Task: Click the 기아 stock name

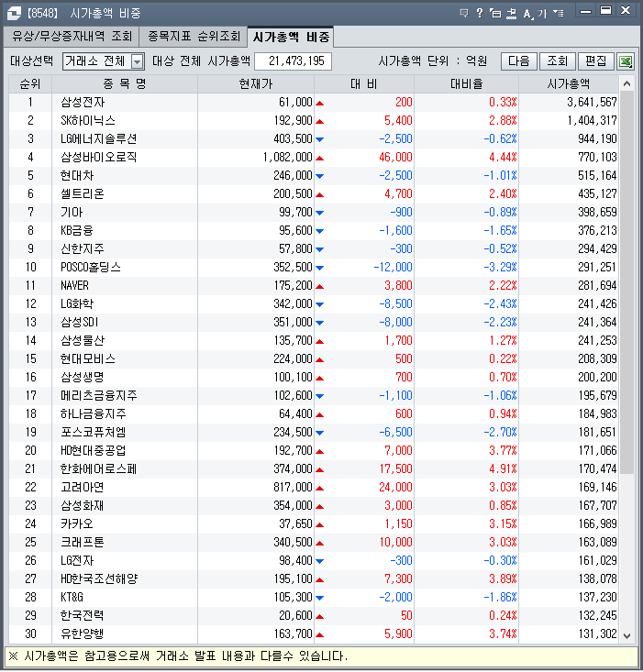Action: [x=72, y=212]
